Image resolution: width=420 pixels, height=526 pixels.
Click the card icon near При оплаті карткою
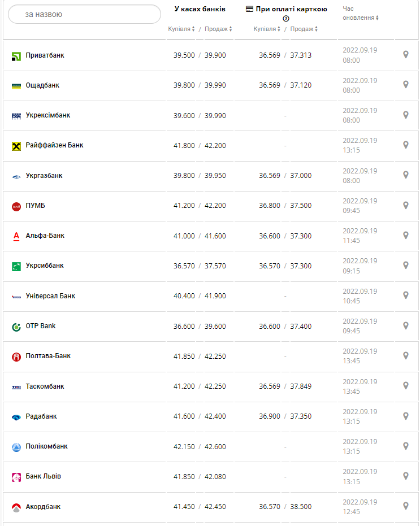click(x=250, y=9)
